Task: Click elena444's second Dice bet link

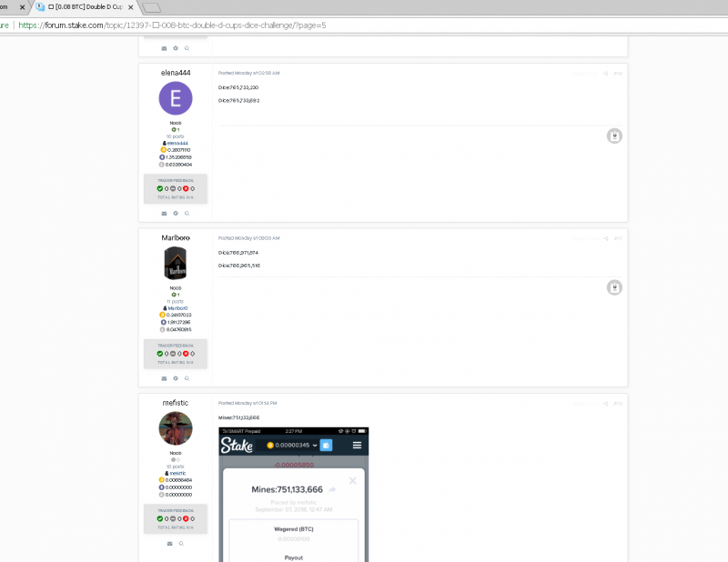Action: 238,101
